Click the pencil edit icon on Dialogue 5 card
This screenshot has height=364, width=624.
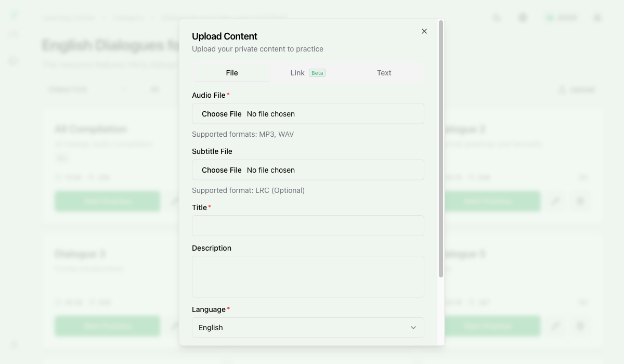556,326
